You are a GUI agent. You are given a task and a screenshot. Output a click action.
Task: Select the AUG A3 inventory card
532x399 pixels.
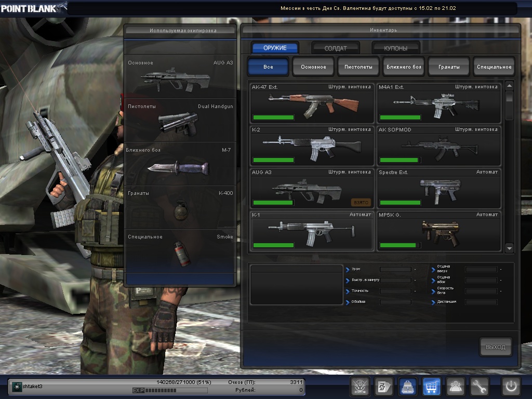pos(312,189)
